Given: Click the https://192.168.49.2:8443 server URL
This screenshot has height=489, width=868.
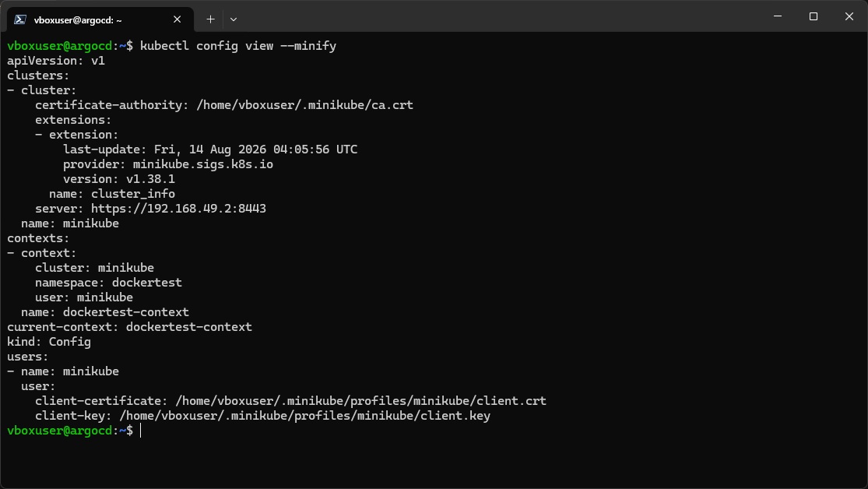Looking at the screenshot, I should pos(178,209).
